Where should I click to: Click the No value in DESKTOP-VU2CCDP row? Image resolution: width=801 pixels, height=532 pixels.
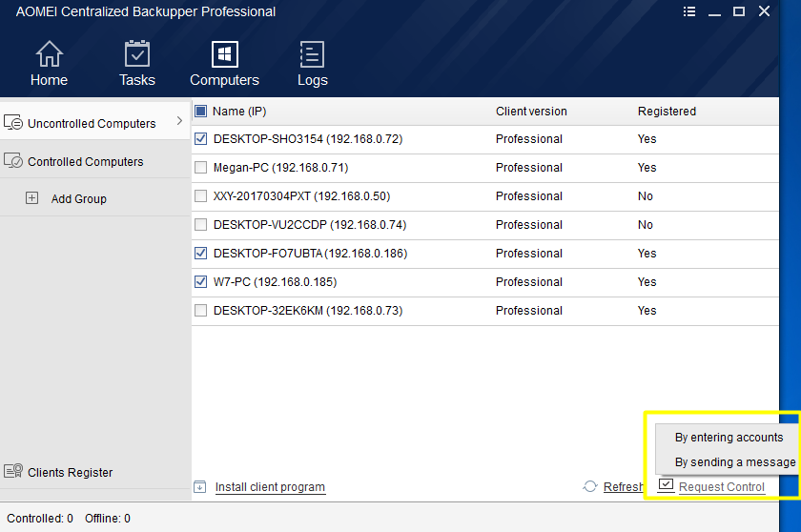[x=646, y=225]
